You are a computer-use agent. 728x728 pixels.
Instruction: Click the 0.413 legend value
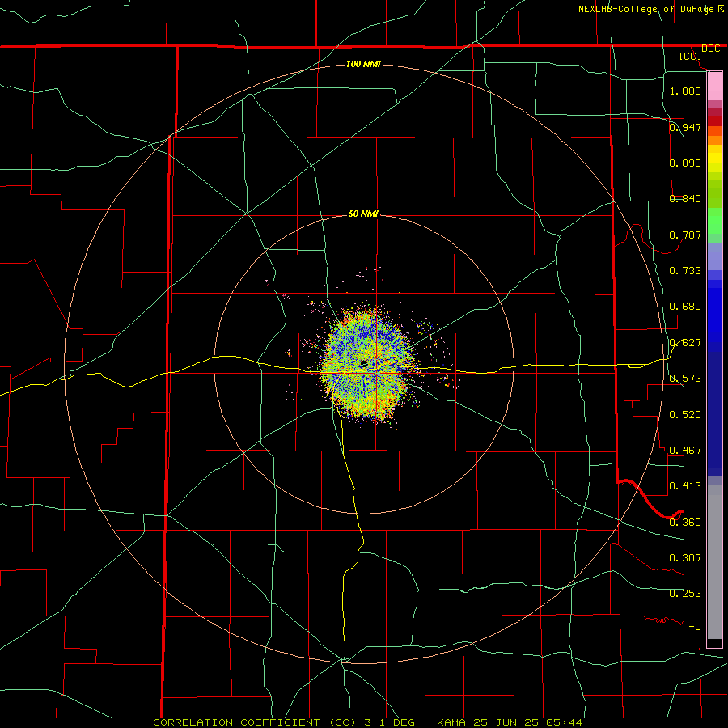pos(685,486)
